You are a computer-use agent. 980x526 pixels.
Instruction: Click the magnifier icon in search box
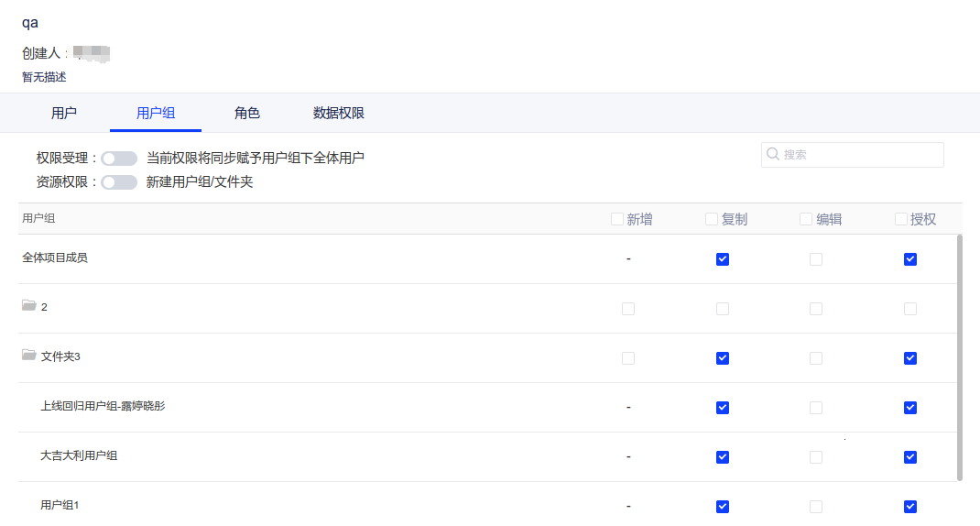click(x=773, y=155)
